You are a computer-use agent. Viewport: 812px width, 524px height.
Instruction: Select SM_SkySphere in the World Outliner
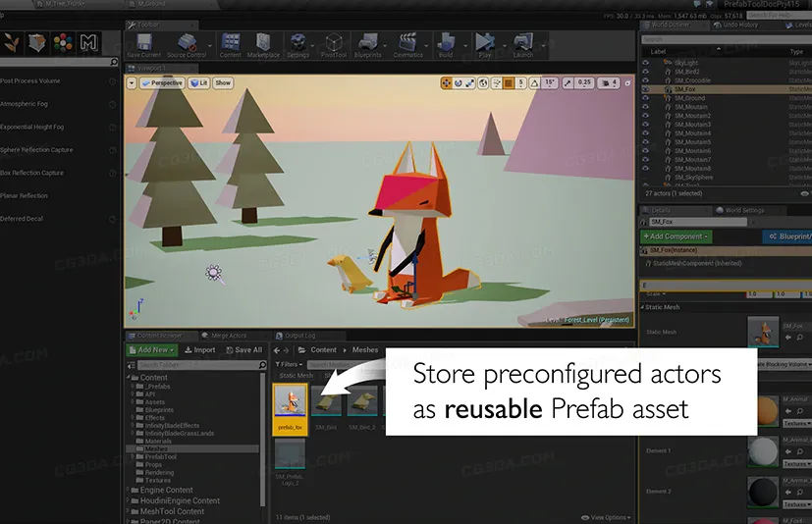click(693, 177)
